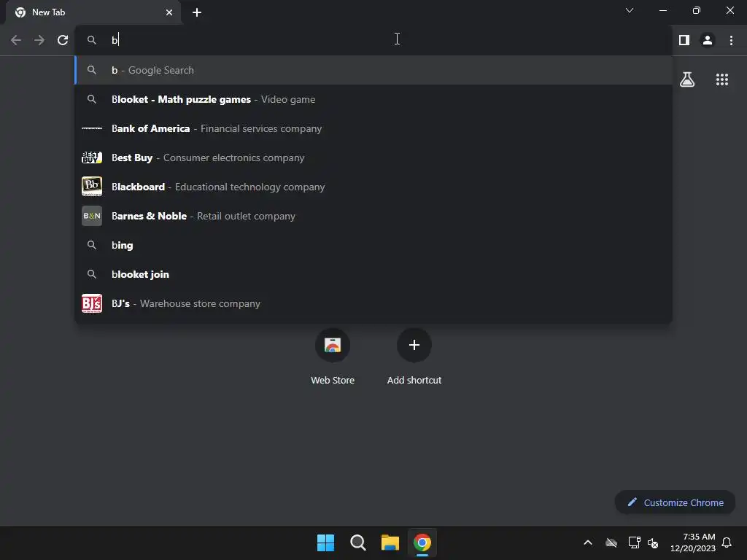747x560 pixels.
Task: Click the B&N logo icon
Action: tap(92, 216)
